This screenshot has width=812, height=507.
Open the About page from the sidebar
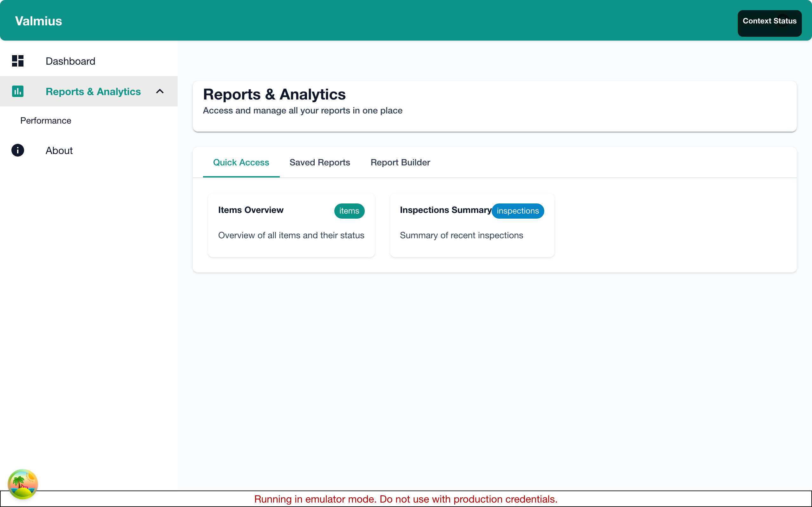(59, 150)
